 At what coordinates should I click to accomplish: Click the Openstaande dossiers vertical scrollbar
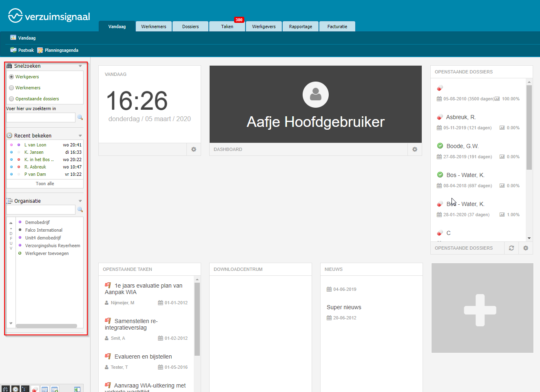click(529, 160)
